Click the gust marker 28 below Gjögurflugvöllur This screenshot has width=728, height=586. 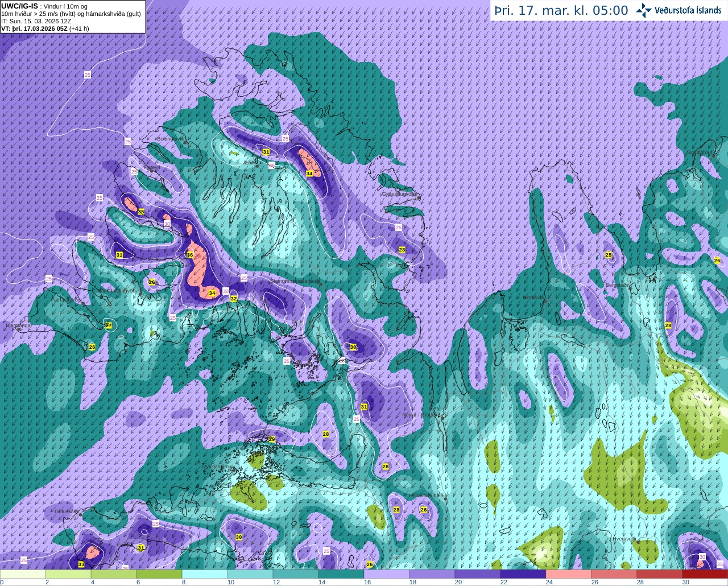(402, 250)
